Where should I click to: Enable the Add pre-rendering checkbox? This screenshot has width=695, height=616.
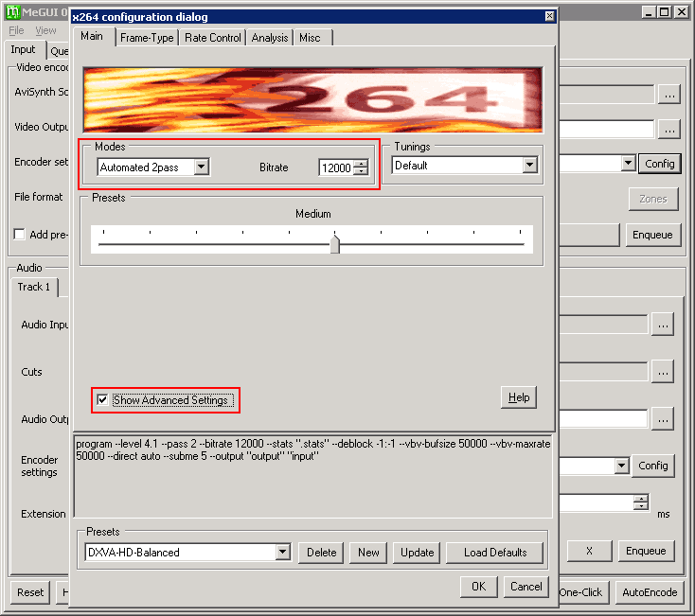point(19,234)
